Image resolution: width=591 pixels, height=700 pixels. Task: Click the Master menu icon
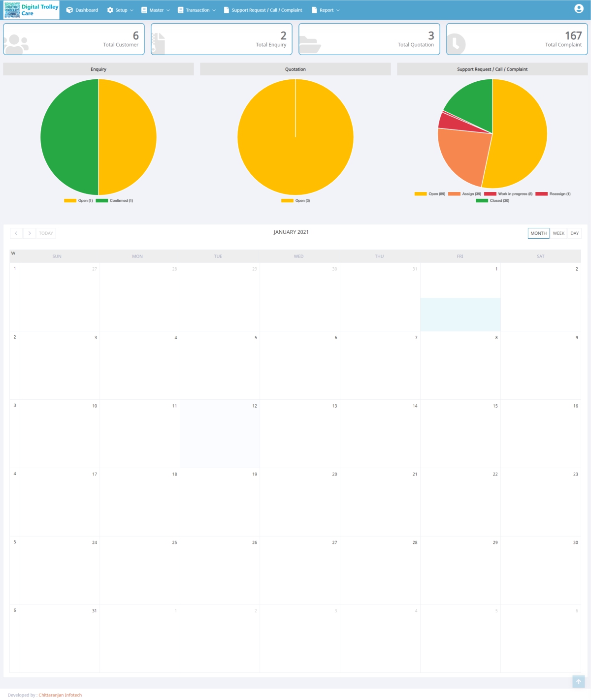point(144,10)
